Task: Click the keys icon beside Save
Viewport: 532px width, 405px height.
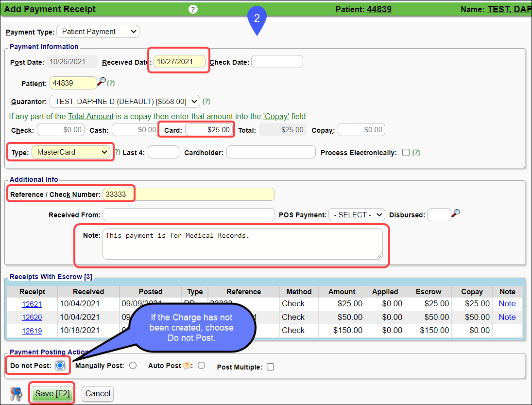Action: 17,393
